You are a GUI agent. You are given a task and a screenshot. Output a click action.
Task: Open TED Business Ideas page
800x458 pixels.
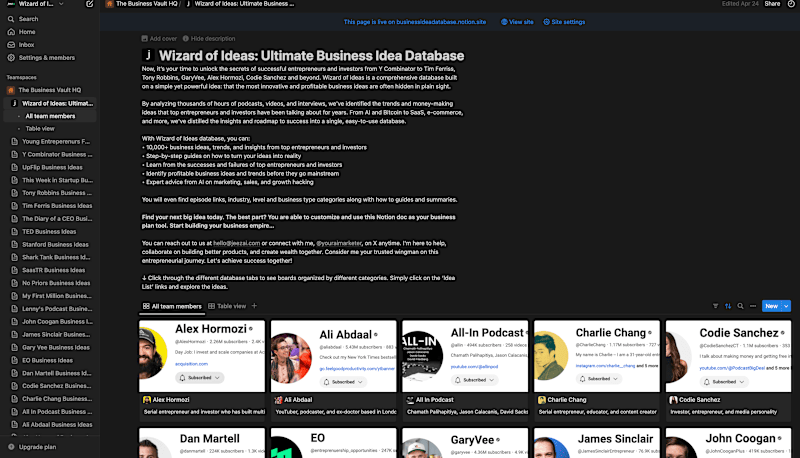click(49, 232)
